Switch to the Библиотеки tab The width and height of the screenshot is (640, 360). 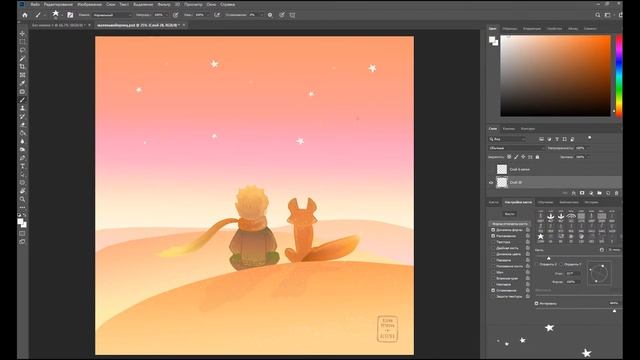tap(569, 202)
